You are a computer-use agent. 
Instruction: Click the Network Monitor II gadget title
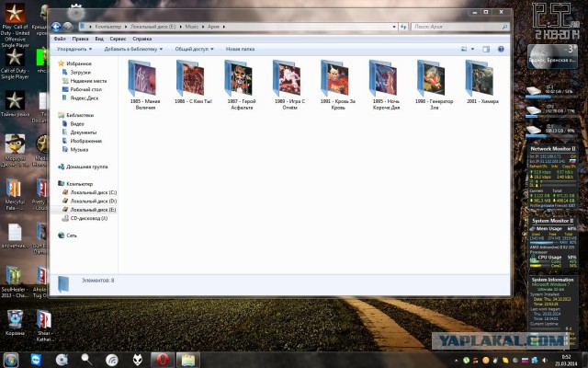pos(553,149)
